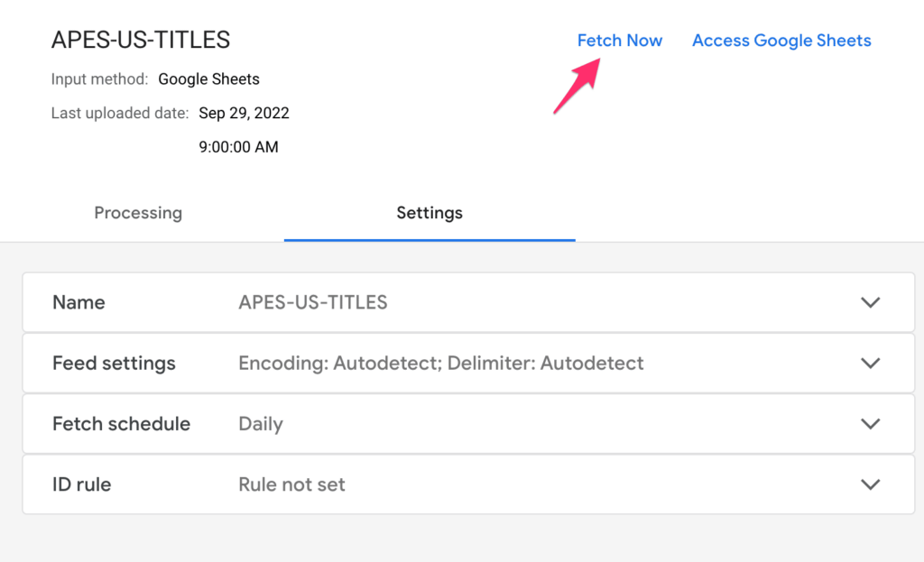Click the Input method Google Sheets value
924x562 pixels.
click(x=208, y=78)
